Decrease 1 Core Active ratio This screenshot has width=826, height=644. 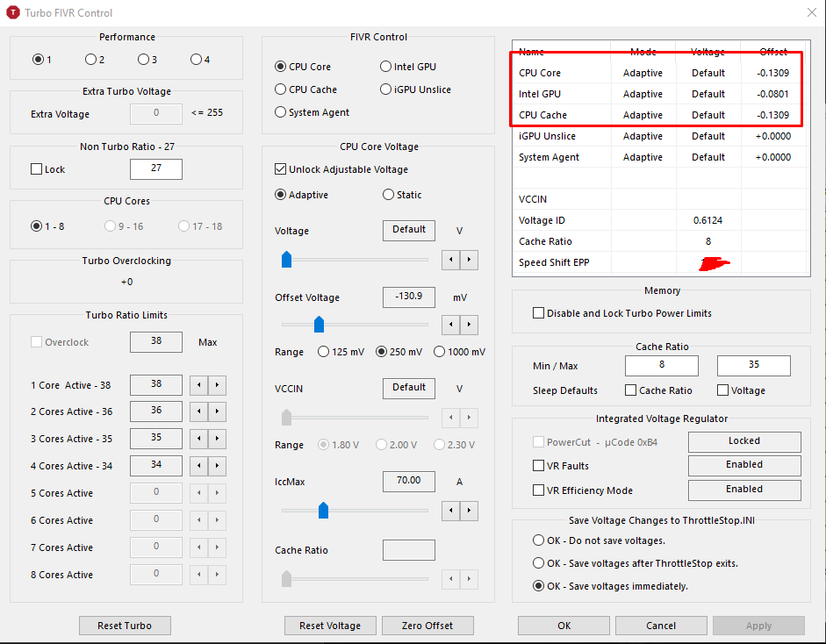tap(198, 385)
